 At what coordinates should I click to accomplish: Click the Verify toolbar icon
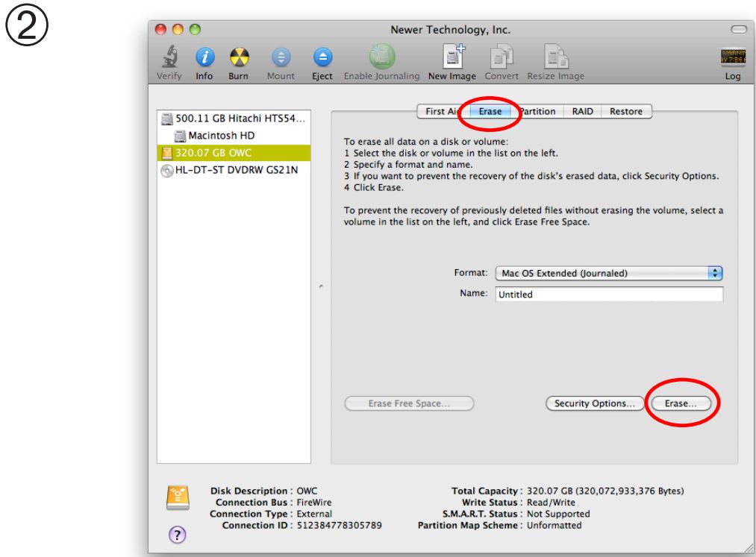pyautogui.click(x=169, y=60)
